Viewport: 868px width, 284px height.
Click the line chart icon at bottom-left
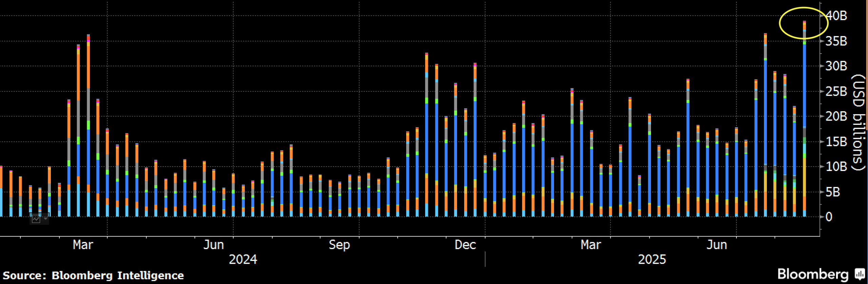click(36, 219)
